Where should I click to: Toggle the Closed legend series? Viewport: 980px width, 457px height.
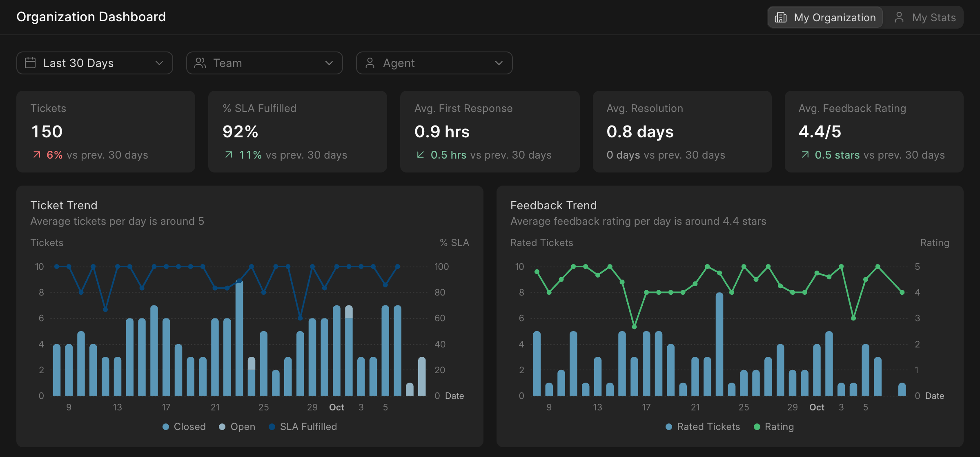tap(184, 427)
